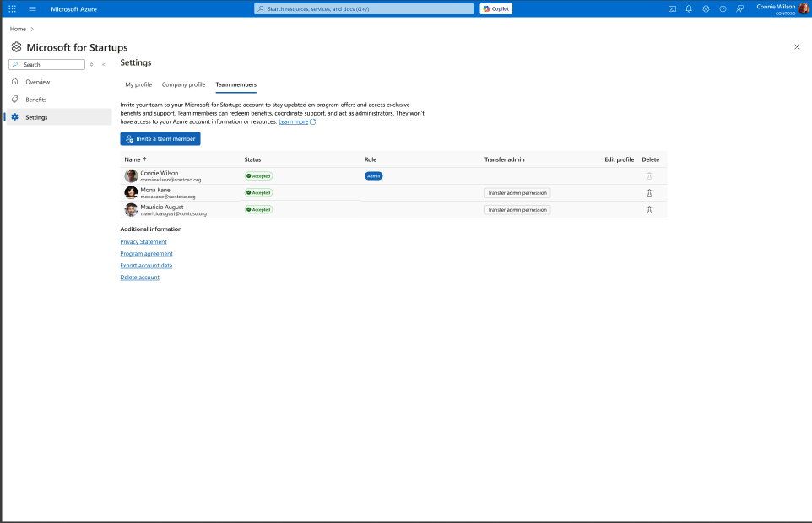The image size is (812, 523).
Task: Click Invite a team member button
Action: tap(160, 138)
